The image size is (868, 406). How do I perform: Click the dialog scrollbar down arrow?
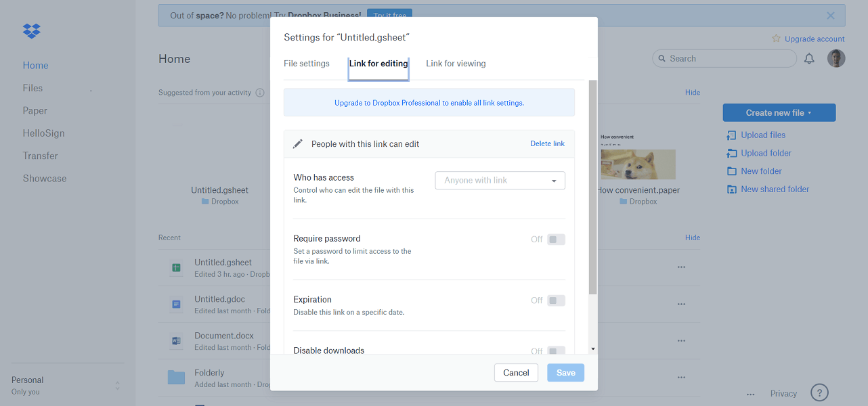pos(593,348)
